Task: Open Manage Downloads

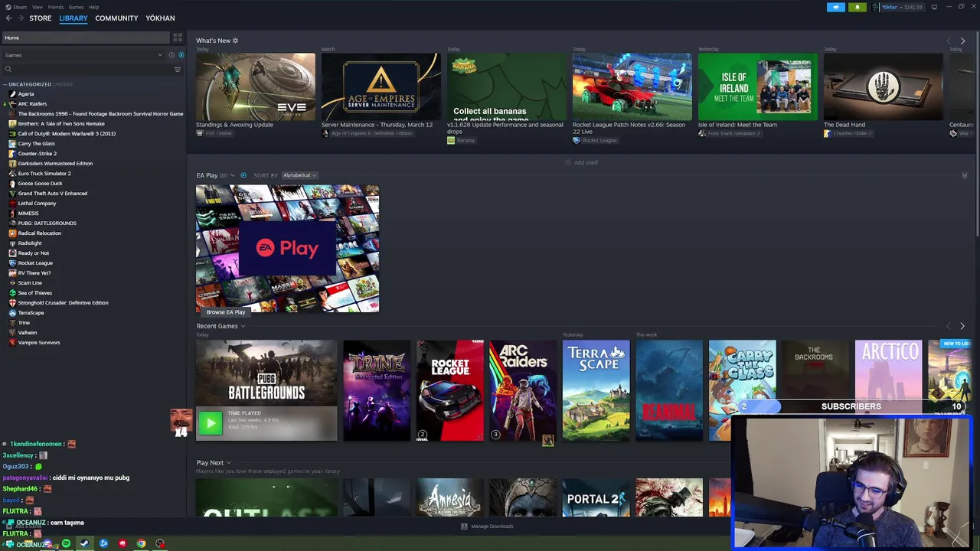Action: click(487, 527)
